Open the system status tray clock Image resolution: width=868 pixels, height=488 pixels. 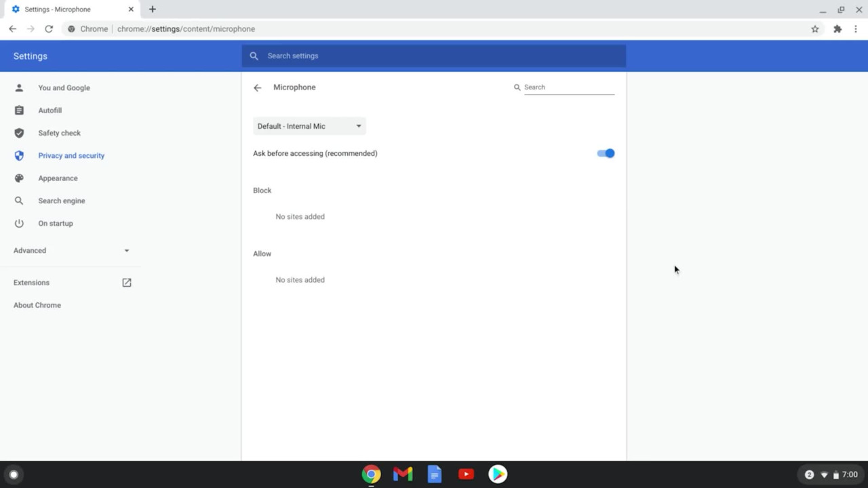coord(850,474)
